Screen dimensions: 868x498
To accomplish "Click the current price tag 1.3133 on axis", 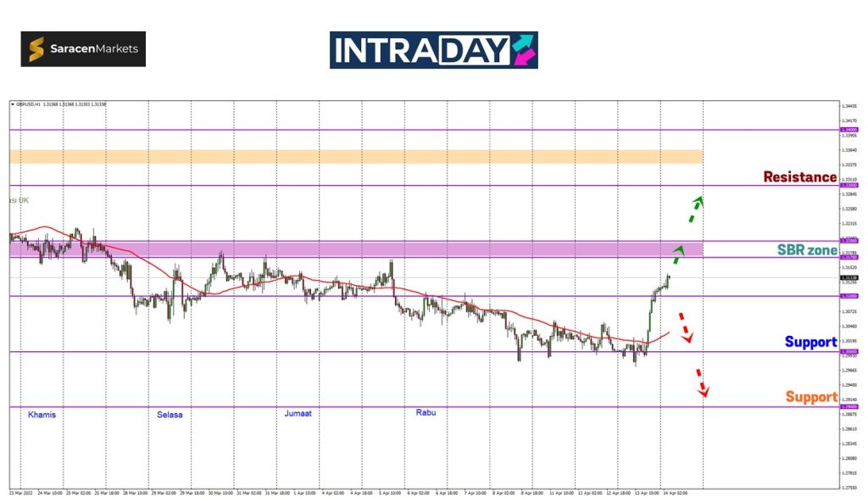I will pyautogui.click(x=847, y=277).
